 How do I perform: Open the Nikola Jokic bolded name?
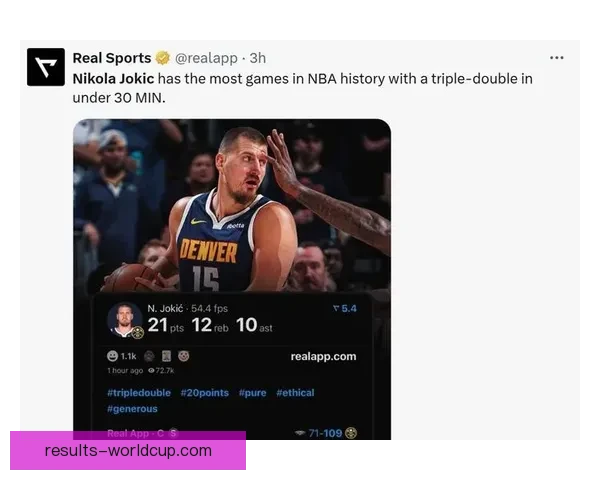point(113,79)
